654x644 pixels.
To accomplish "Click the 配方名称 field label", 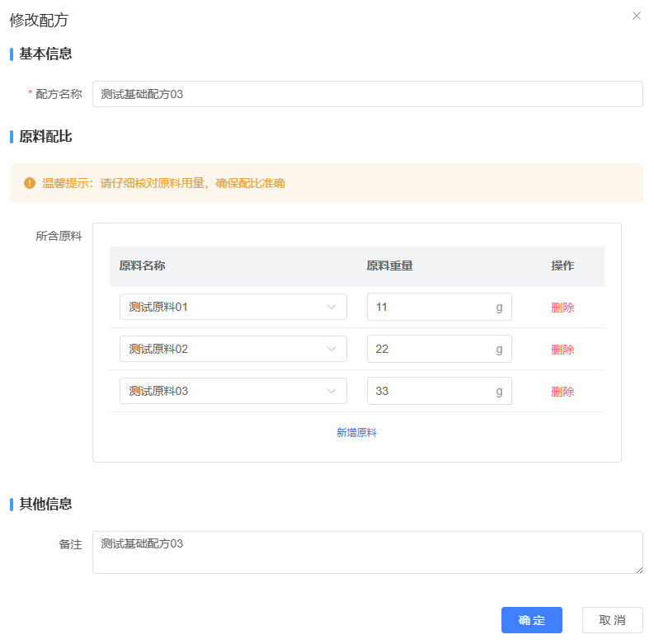I will click(x=59, y=94).
